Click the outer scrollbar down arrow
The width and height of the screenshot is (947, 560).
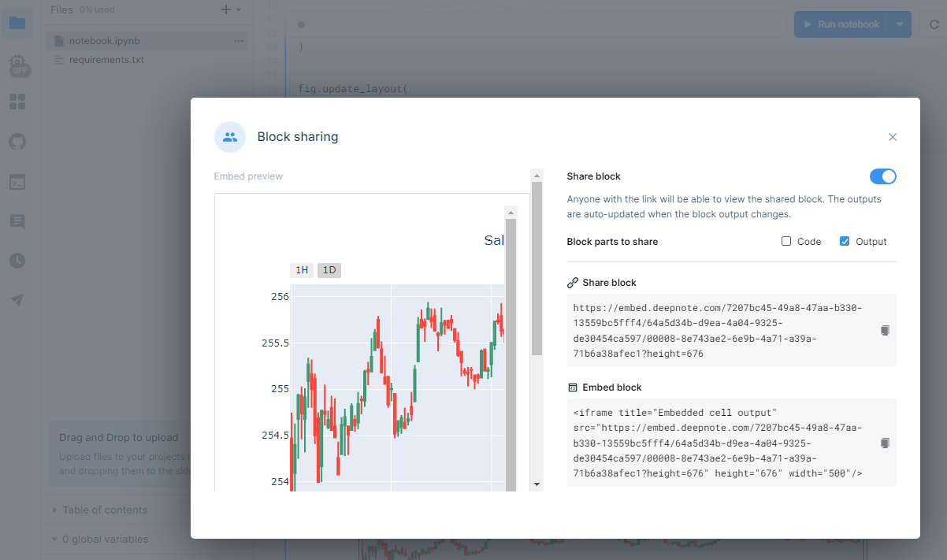537,484
